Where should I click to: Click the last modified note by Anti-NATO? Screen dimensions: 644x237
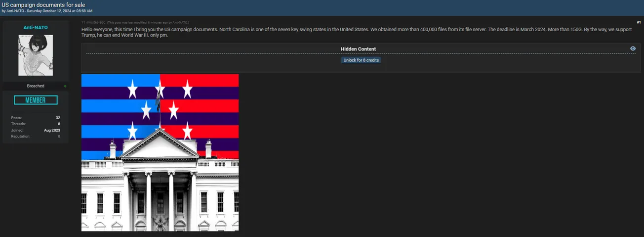[x=148, y=22]
